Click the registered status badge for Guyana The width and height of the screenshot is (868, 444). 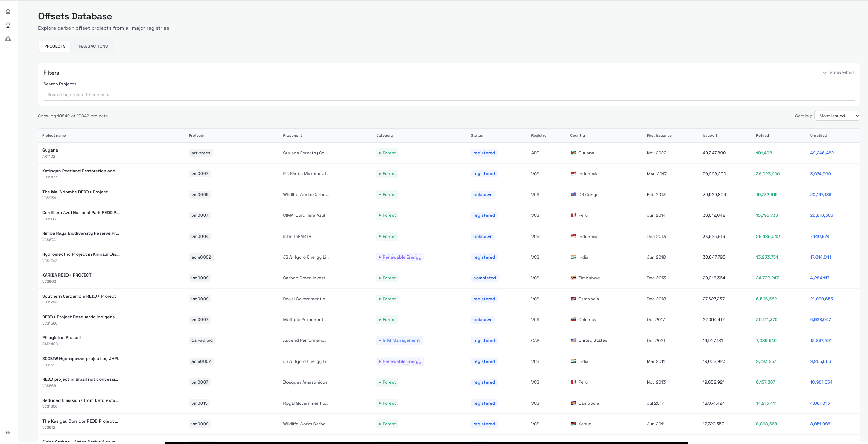(484, 153)
